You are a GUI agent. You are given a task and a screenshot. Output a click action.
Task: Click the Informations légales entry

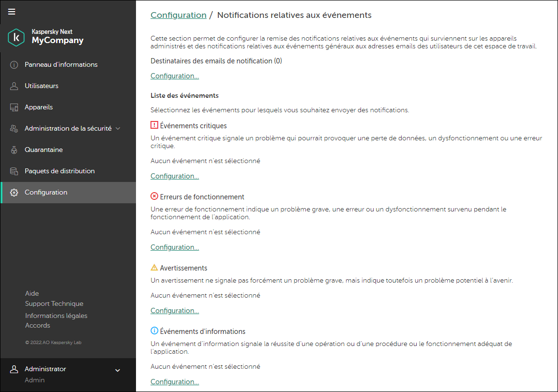(56, 315)
